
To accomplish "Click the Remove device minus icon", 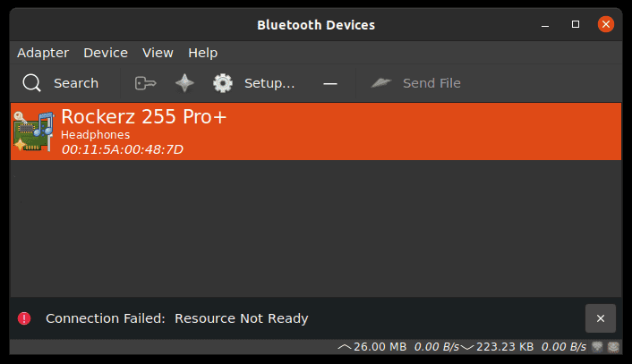I will pyautogui.click(x=330, y=83).
